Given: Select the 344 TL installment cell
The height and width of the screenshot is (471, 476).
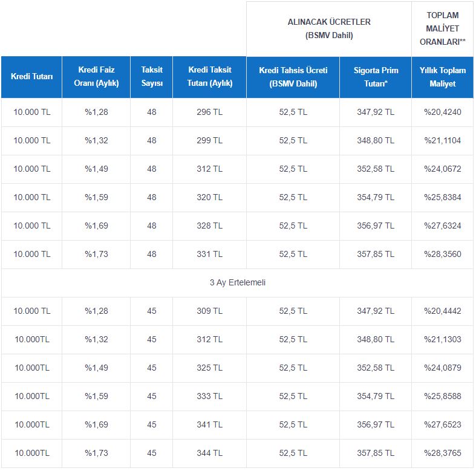Looking at the screenshot, I should 209,453.
